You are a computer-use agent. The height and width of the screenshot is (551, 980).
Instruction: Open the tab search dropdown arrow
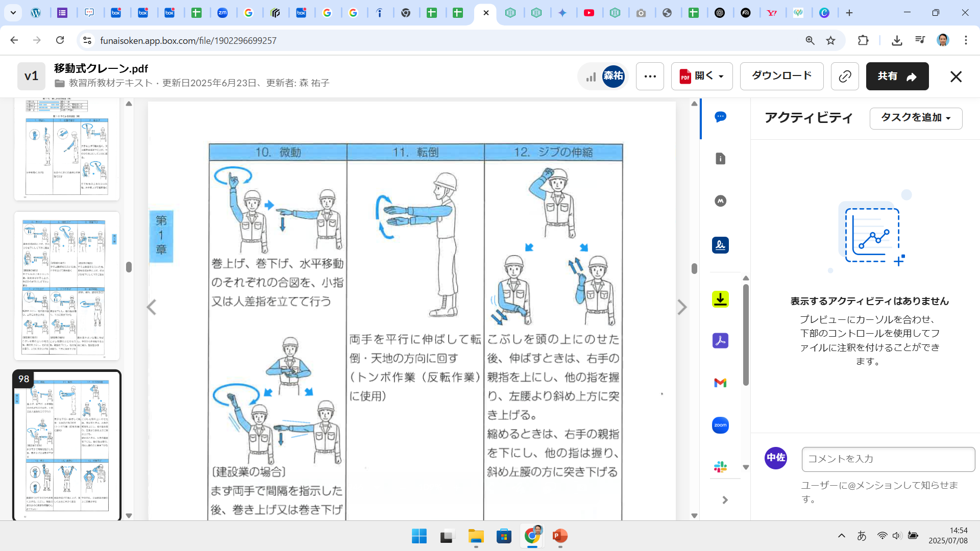pos(13,13)
